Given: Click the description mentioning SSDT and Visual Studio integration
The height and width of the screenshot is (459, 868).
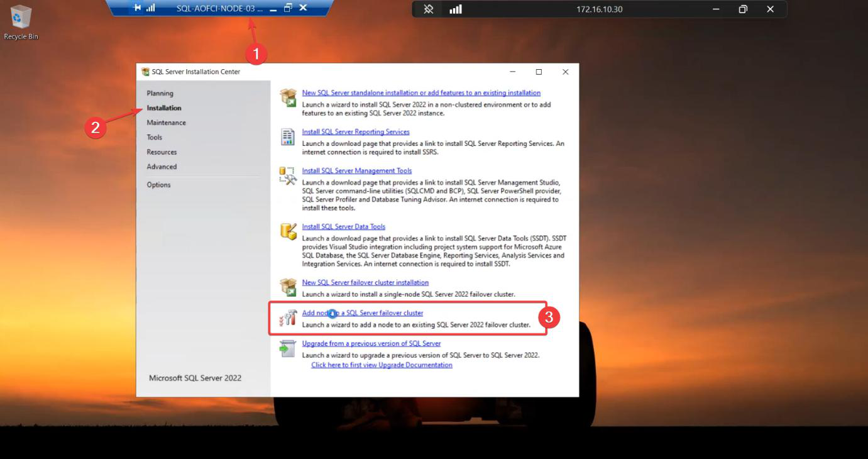Looking at the screenshot, I should (x=433, y=251).
